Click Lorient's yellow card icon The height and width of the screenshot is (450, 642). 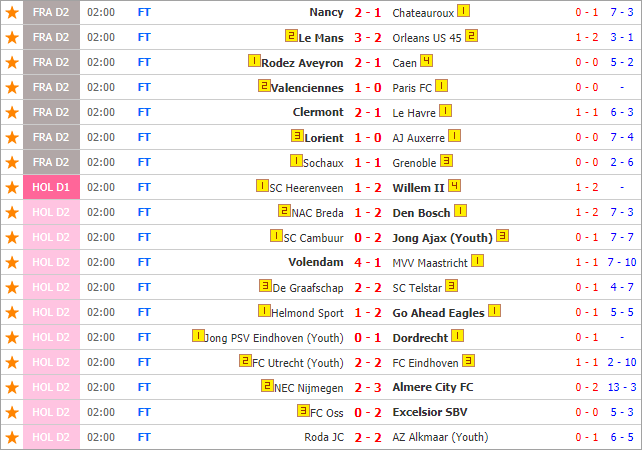point(297,136)
